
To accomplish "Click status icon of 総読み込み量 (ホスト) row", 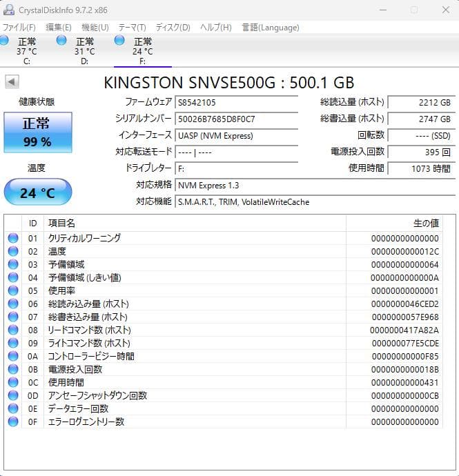I will point(13,304).
